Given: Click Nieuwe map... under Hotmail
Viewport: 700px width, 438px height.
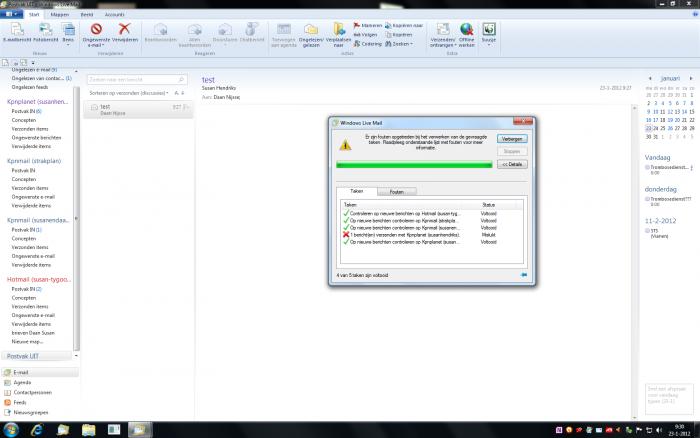Looking at the screenshot, I should click(27, 342).
